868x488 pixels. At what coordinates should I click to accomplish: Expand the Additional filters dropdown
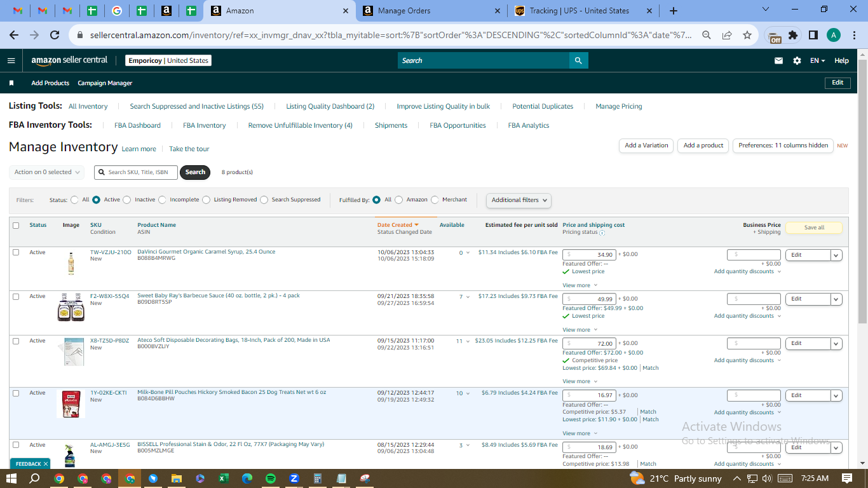tap(519, 200)
